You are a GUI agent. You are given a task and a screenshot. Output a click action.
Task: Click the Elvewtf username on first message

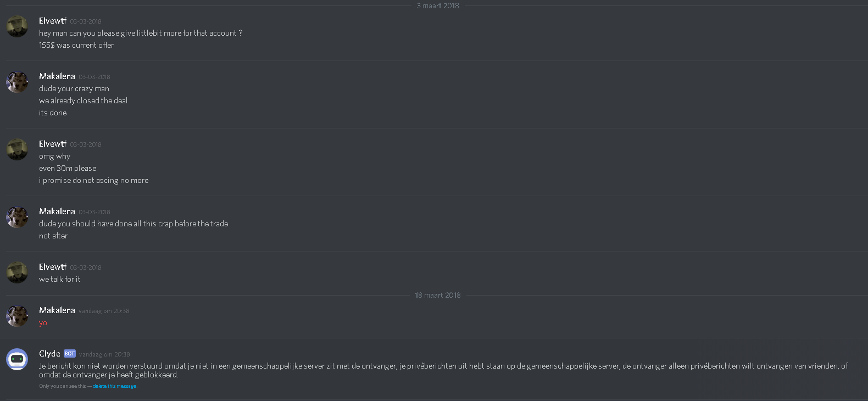tap(53, 21)
